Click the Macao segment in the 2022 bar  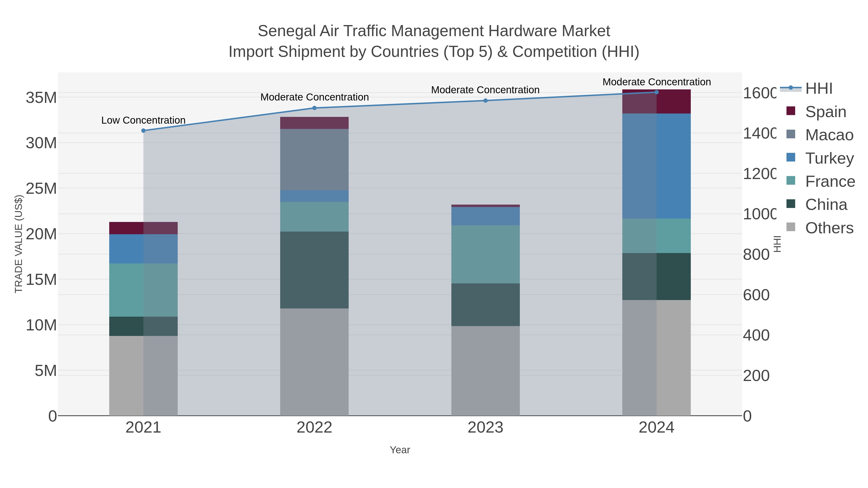[x=314, y=160]
